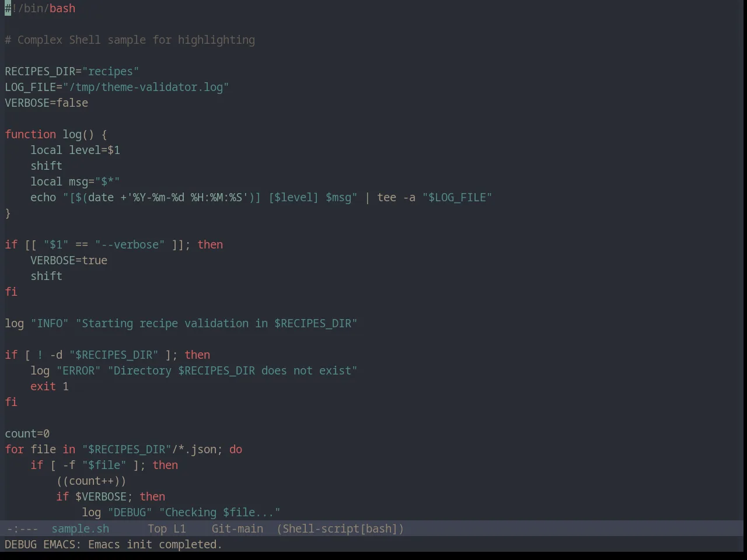This screenshot has height=560, width=747.
Task: Click the "/tmp/theme-validator.log" string
Action: pyautogui.click(x=146, y=87)
